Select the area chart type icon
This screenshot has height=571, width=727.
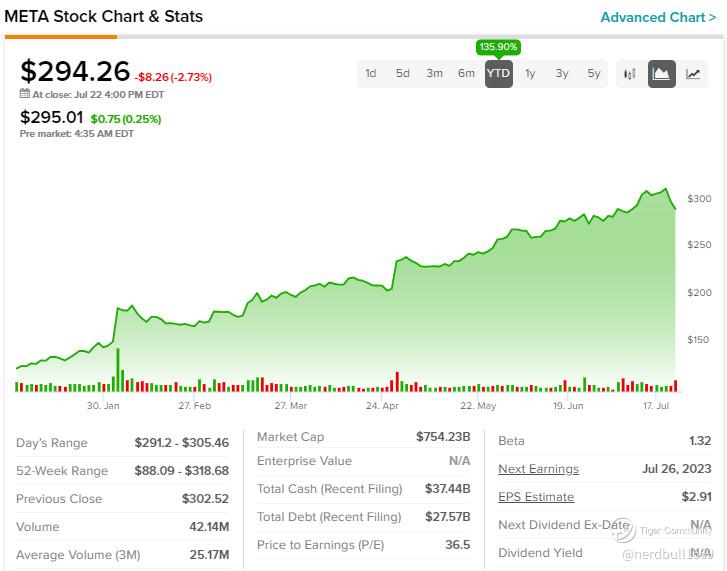point(662,74)
